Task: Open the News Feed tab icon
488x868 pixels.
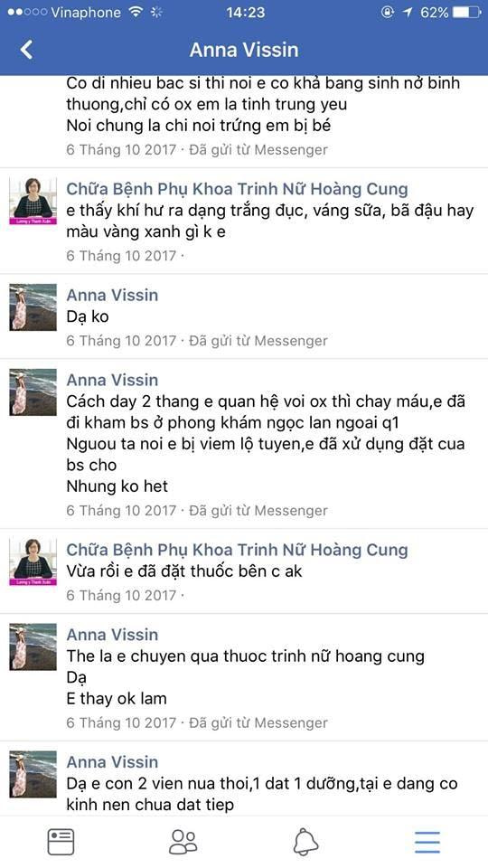Action: click(61, 842)
